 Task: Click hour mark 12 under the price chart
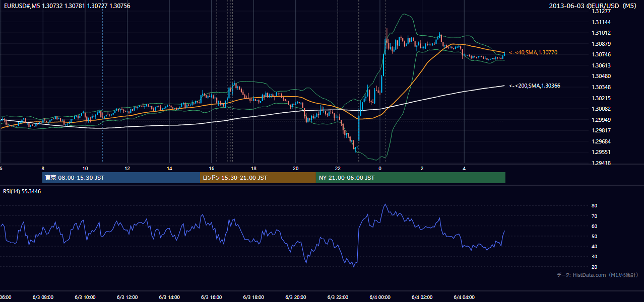(x=127, y=169)
